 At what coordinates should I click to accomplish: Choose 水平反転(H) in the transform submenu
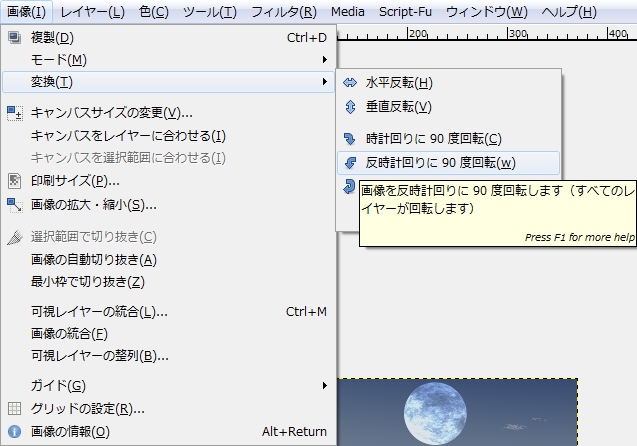click(x=448, y=83)
